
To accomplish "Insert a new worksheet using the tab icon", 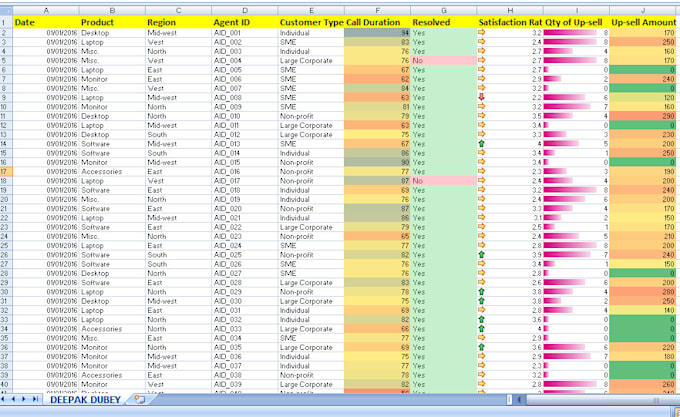I will tap(139, 399).
